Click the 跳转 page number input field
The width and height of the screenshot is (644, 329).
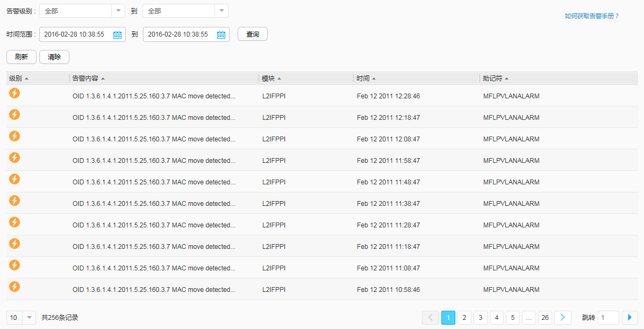[x=608, y=318]
